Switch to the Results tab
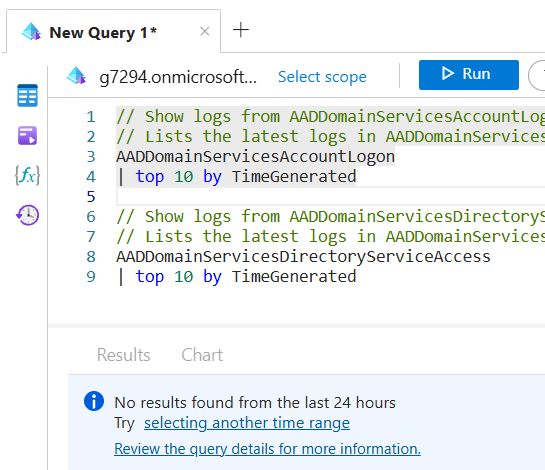Image resolution: width=545 pixels, height=470 pixels. pos(123,355)
